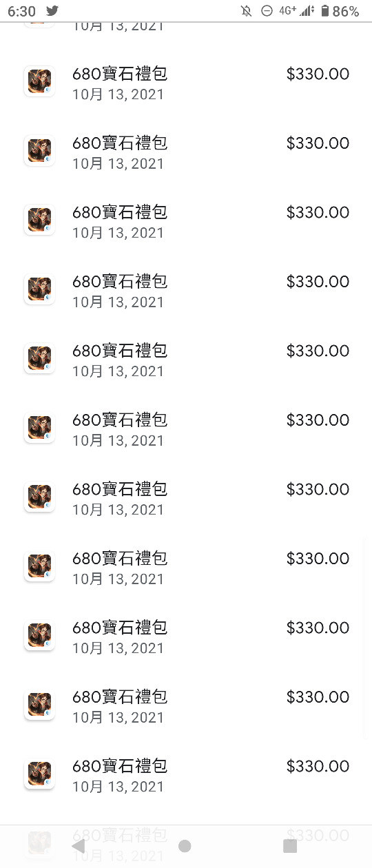The width and height of the screenshot is (372, 868).
Task: Tap the muted notification bell status icon
Action: 247,11
